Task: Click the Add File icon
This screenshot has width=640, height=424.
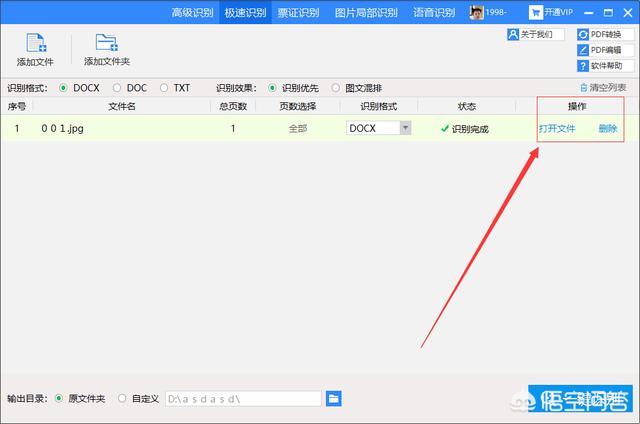Action: pos(36,44)
